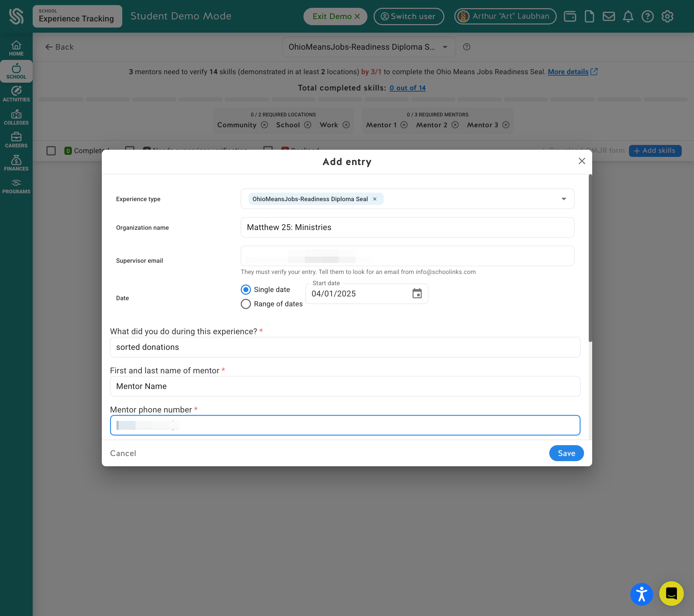Open the Activities sidebar section
694x616 pixels.
16,94
